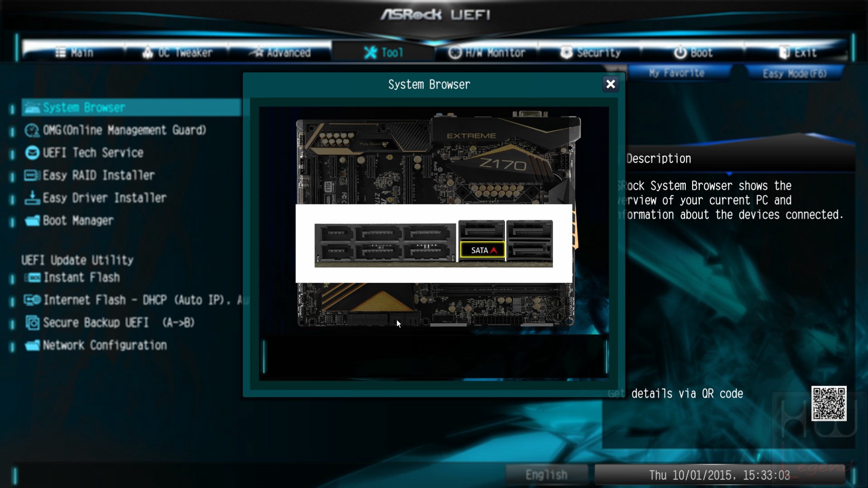Click the H/W Monitor gauge icon
The image size is (868, 488).
[455, 53]
